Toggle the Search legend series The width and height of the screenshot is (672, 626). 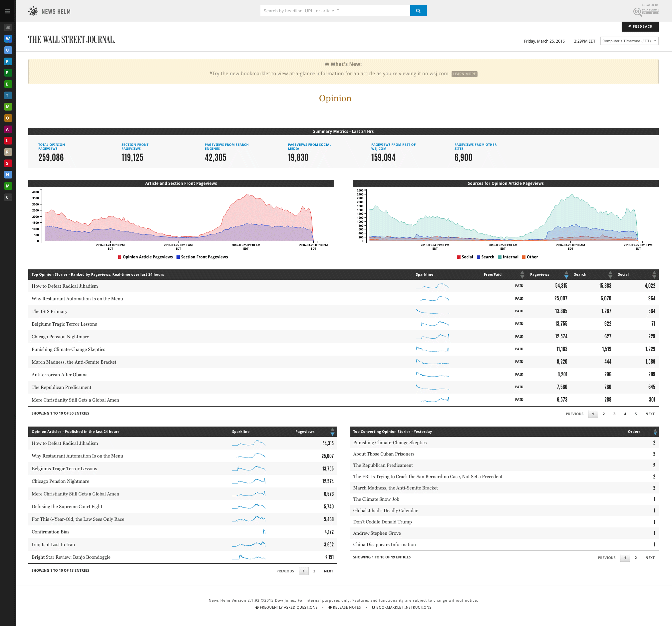tap(486, 257)
